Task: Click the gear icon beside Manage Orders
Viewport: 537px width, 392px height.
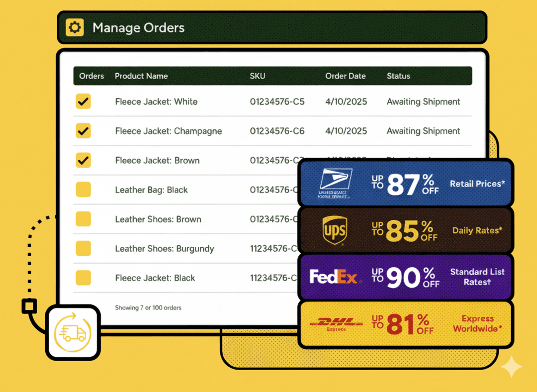Action: 75,27
